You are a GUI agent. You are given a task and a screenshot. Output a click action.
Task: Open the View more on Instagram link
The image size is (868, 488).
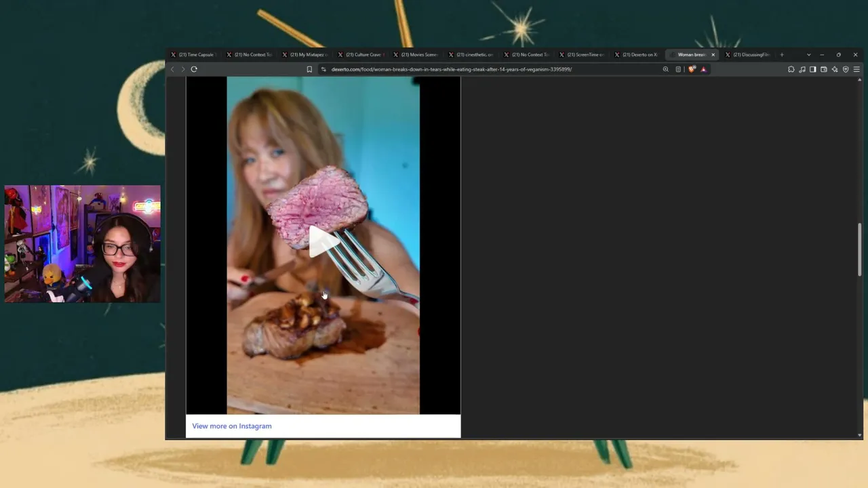click(x=232, y=426)
